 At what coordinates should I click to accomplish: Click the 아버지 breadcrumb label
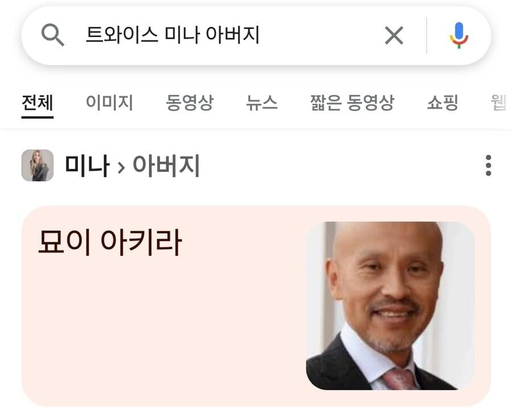click(x=166, y=166)
